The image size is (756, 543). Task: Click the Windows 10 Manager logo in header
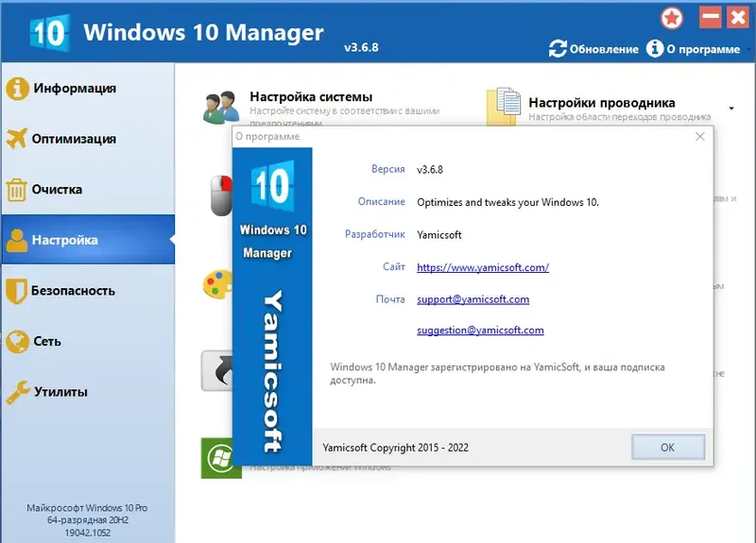point(50,32)
